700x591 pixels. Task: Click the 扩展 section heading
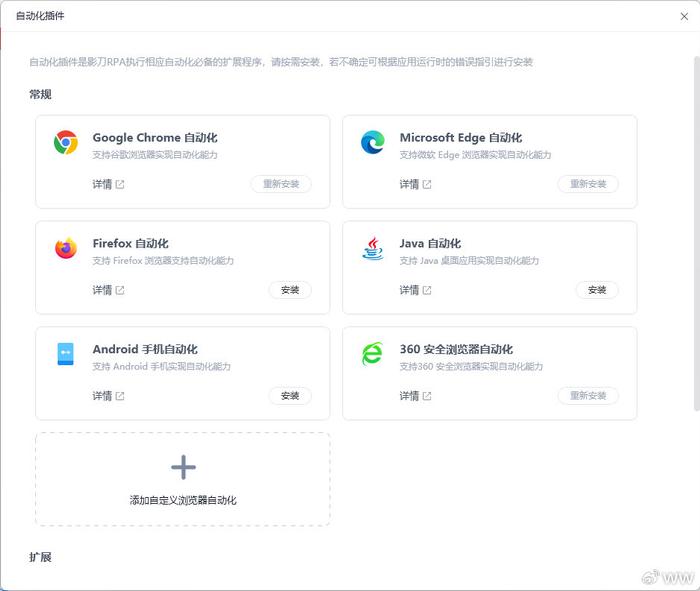40,557
